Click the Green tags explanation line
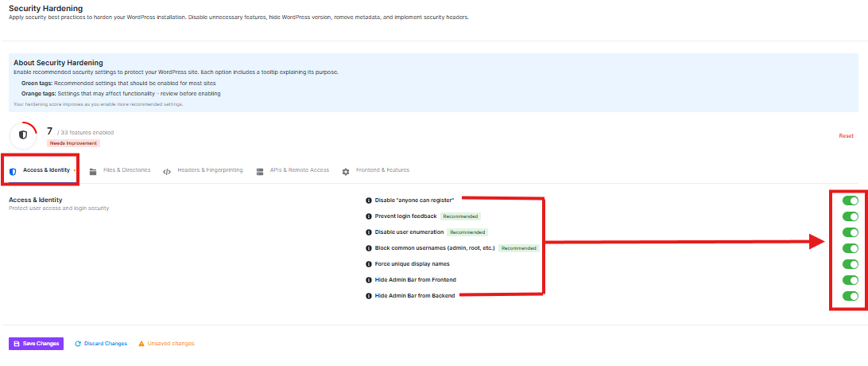The height and width of the screenshot is (366, 868). point(118,83)
